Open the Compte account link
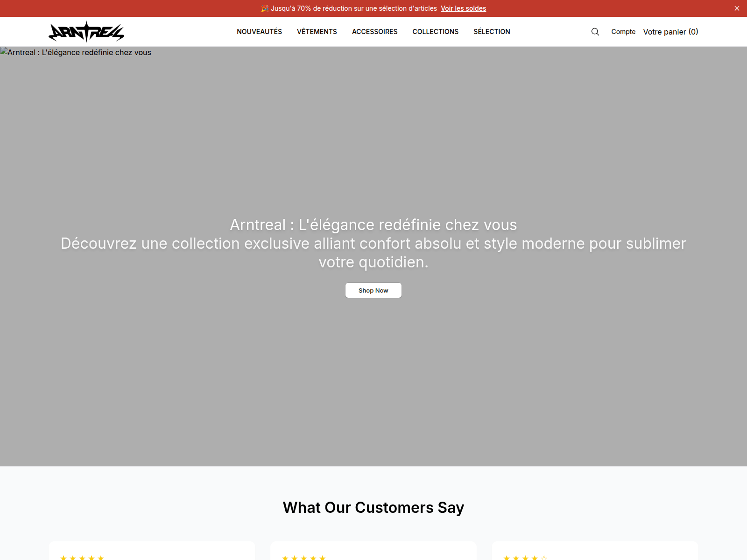The image size is (747, 560). 623,32
